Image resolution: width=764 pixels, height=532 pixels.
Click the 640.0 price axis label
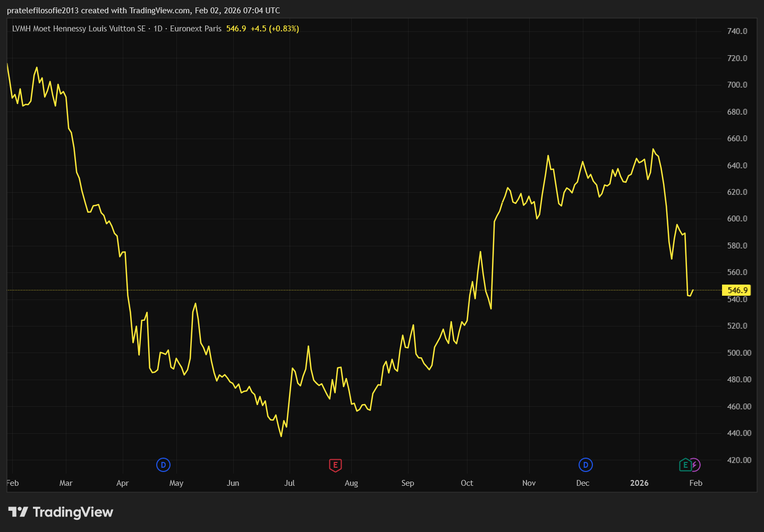pos(737,165)
